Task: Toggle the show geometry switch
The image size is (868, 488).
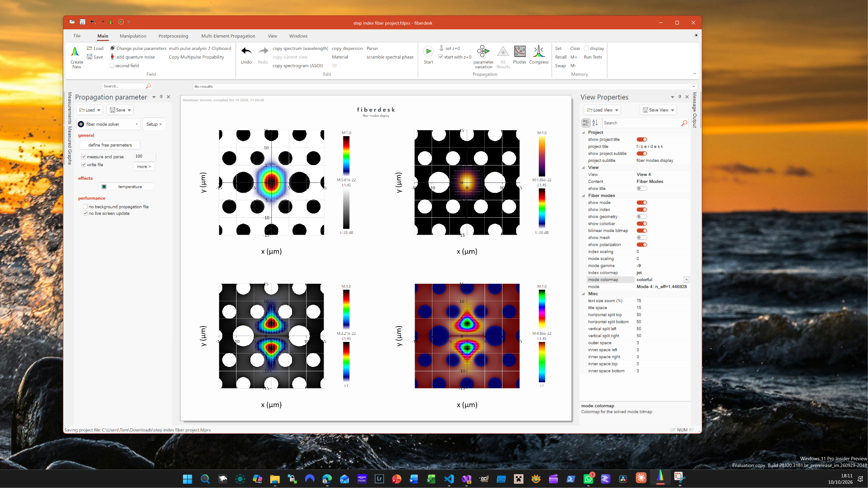Action: click(x=642, y=216)
